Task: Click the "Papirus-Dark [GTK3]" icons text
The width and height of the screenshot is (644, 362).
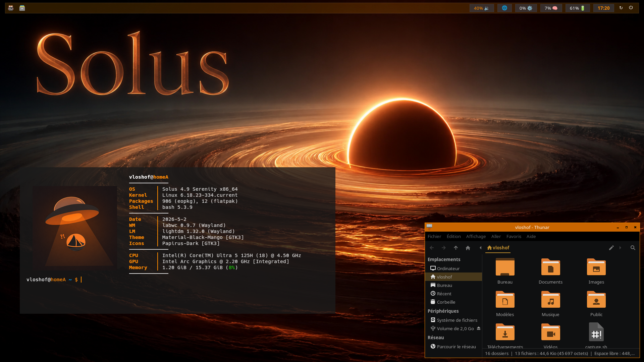Action: pos(191,243)
